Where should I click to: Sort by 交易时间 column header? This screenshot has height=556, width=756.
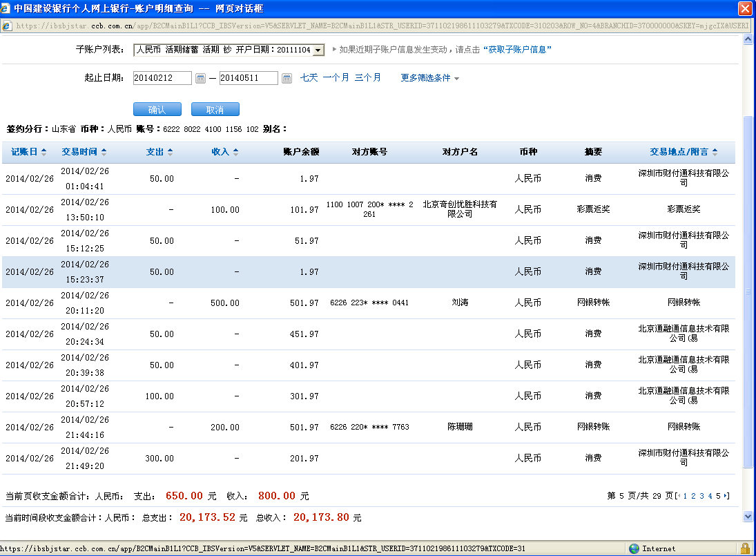(x=84, y=152)
